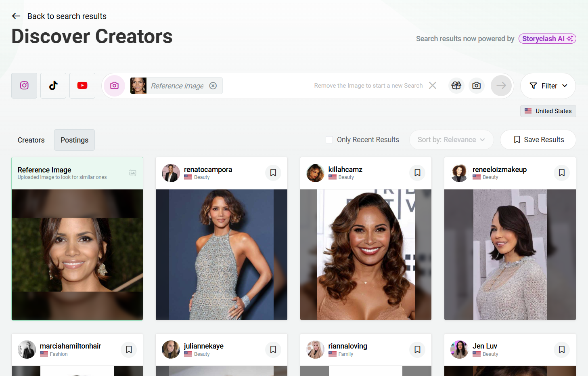Select the Instagram platform icon
Screen dimensions: 588x376
24,86
